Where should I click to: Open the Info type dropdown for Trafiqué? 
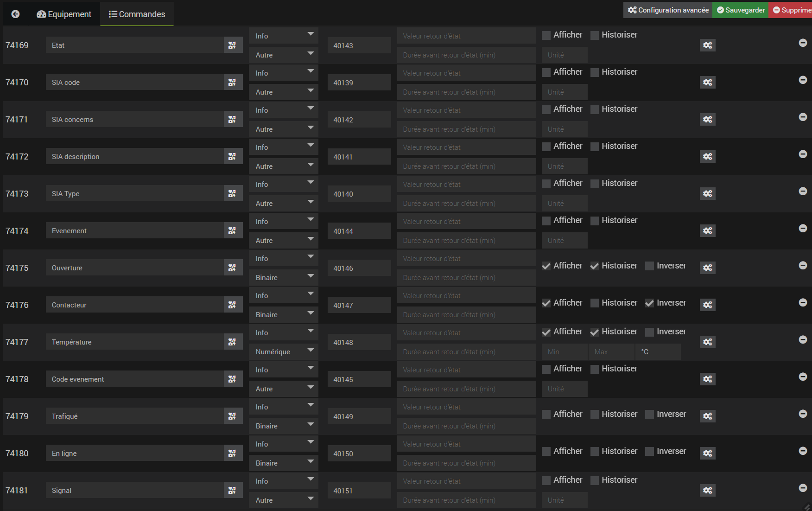coord(284,407)
